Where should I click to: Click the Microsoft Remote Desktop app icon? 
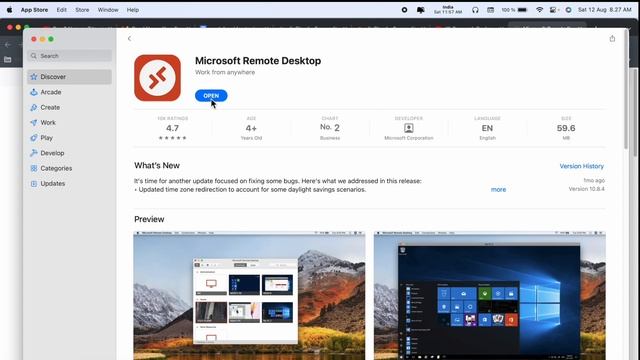[x=158, y=78]
